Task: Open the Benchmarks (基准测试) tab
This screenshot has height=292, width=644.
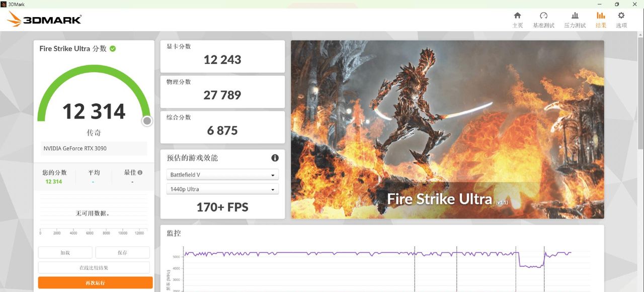Action: [543, 20]
